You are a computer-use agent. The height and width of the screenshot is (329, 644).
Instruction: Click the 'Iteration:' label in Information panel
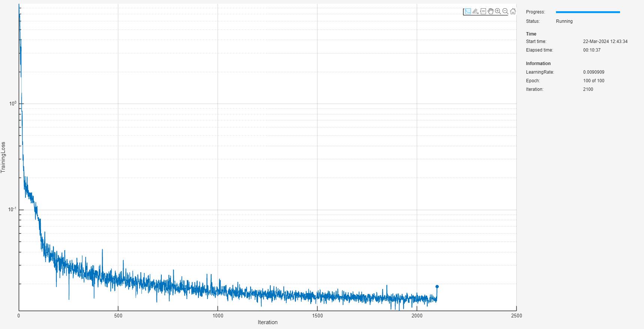click(x=535, y=89)
